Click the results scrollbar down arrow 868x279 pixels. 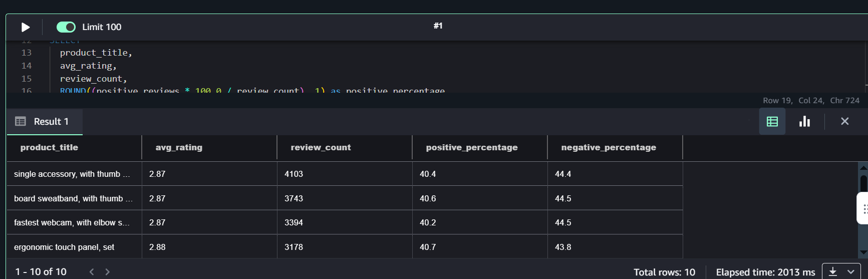[863, 252]
